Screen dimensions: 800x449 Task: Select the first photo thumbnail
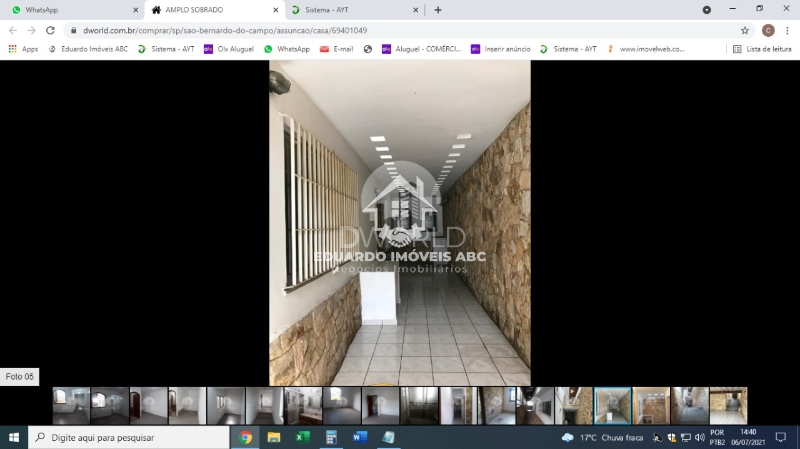[71, 406]
